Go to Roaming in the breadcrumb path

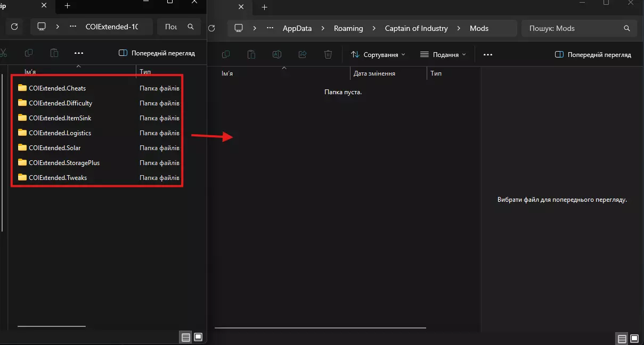[348, 28]
